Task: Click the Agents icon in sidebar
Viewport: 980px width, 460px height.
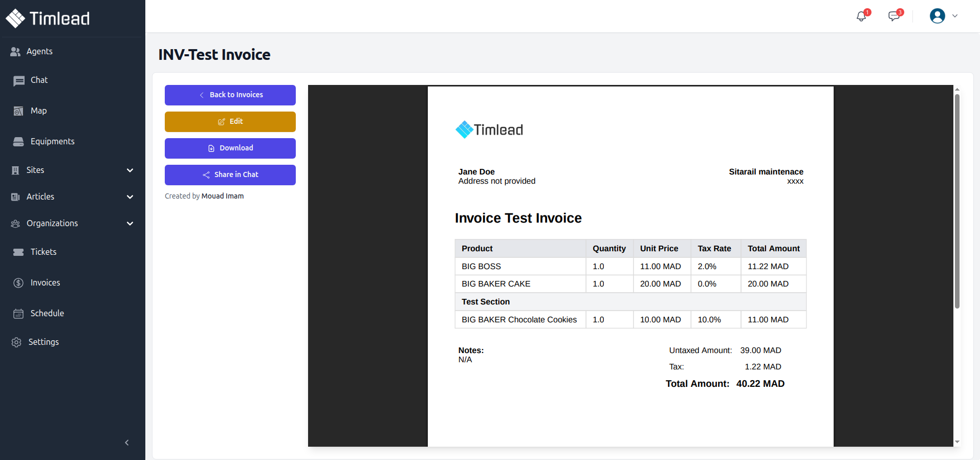Action: [x=15, y=52]
